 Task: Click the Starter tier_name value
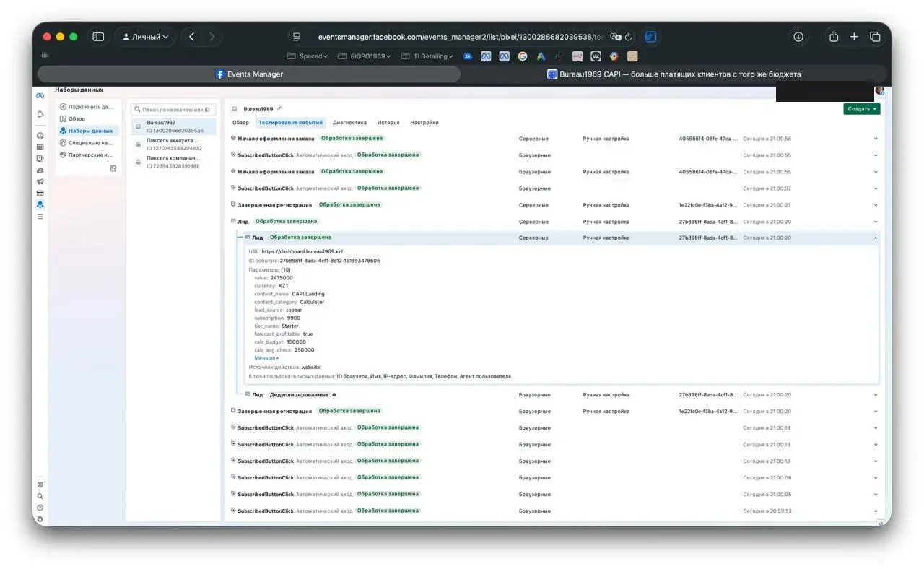289,326
